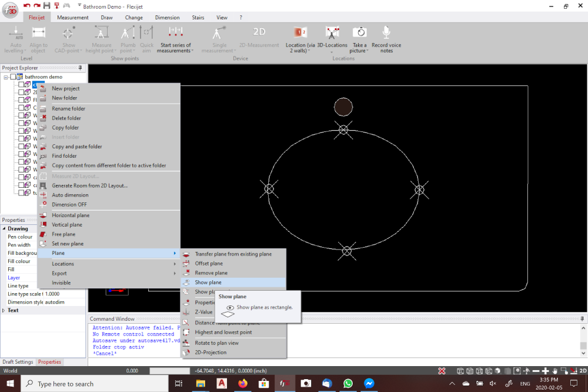Click the red X icon in status bar
The height and width of the screenshot is (392, 588).
click(x=442, y=371)
